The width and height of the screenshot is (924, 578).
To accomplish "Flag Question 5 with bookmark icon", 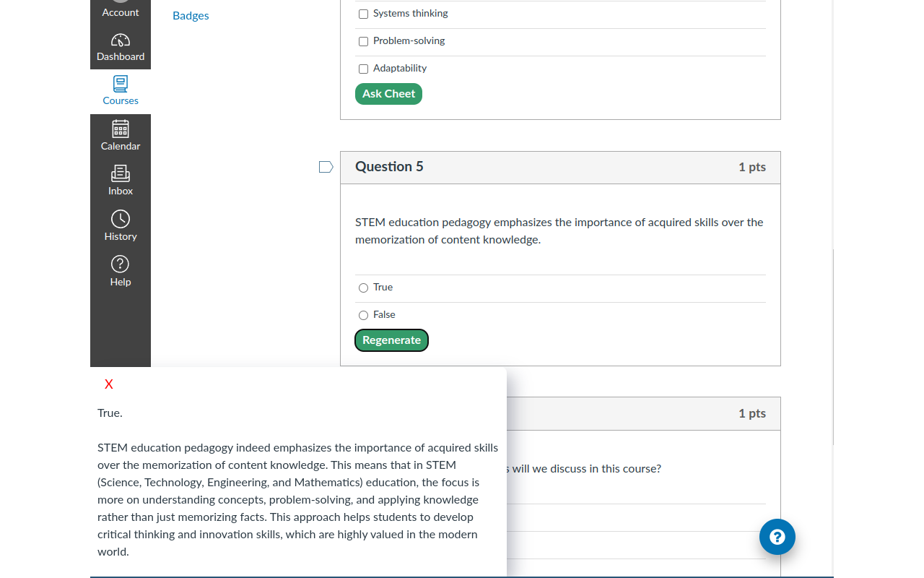I will 326,167.
